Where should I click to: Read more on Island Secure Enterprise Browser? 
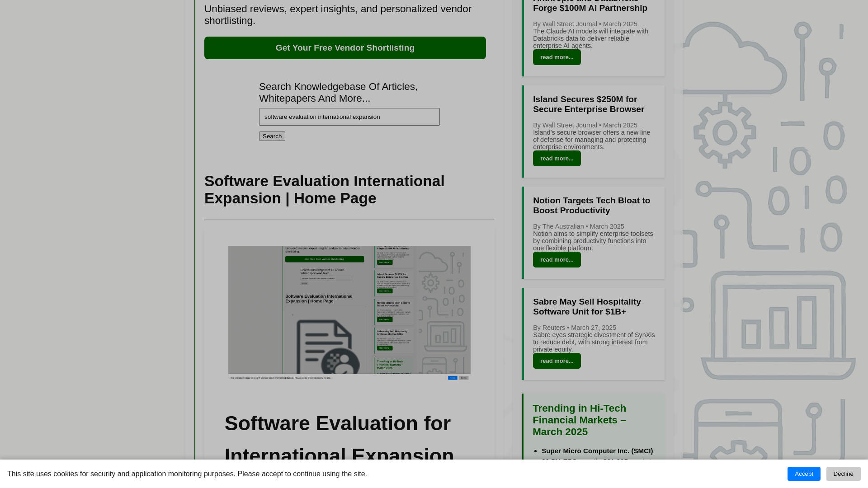coord(557,159)
